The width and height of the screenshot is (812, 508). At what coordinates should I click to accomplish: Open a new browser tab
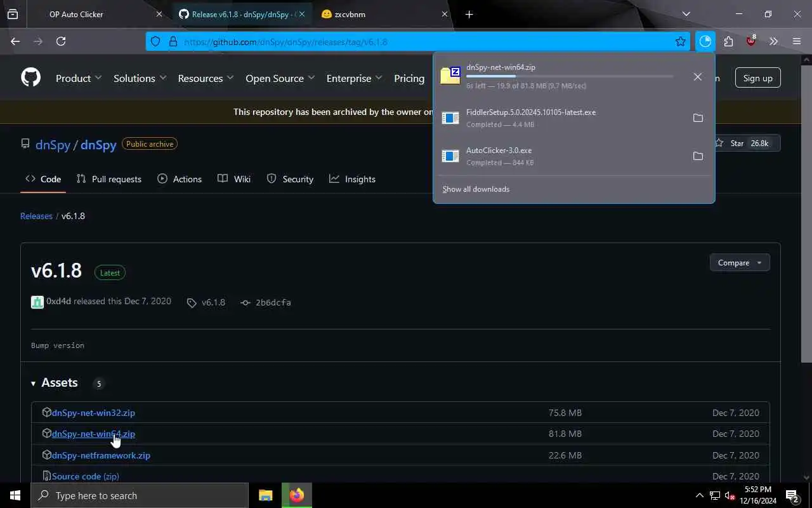(469, 14)
